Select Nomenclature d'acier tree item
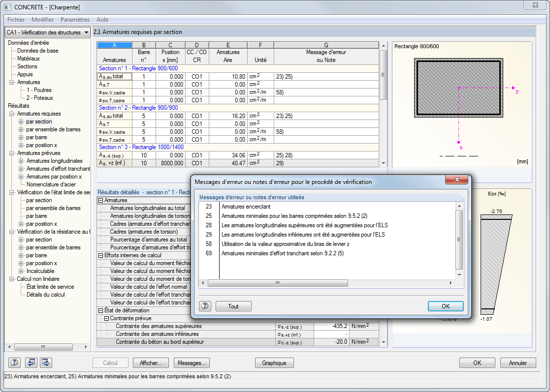Image resolution: width=550 pixels, height=392 pixels. (51, 184)
